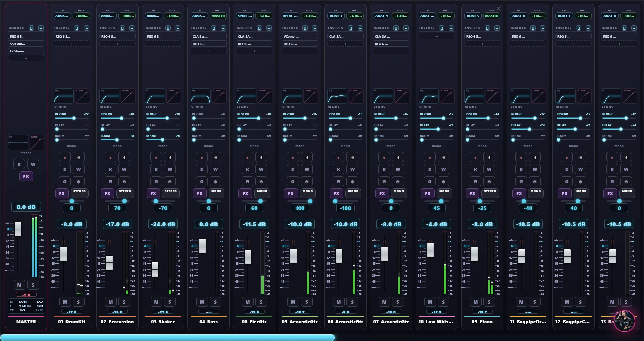This screenshot has height=341, width=644.
Task: Open the CLA Bass insert on 04_Bass
Action: [x=209, y=36]
